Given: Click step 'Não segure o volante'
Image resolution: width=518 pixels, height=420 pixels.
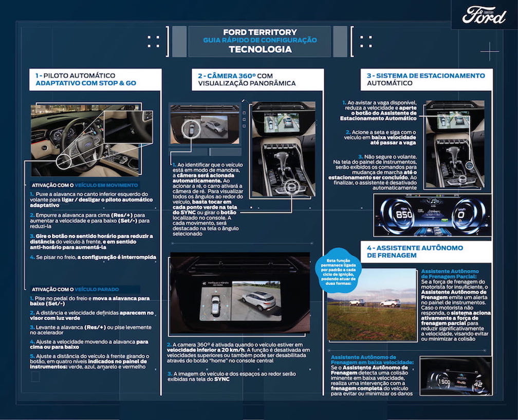Looking at the screenshot, I should tap(373, 173).
